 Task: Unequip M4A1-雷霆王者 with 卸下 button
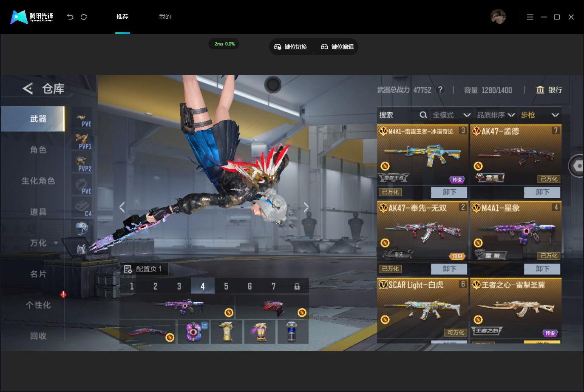point(449,192)
